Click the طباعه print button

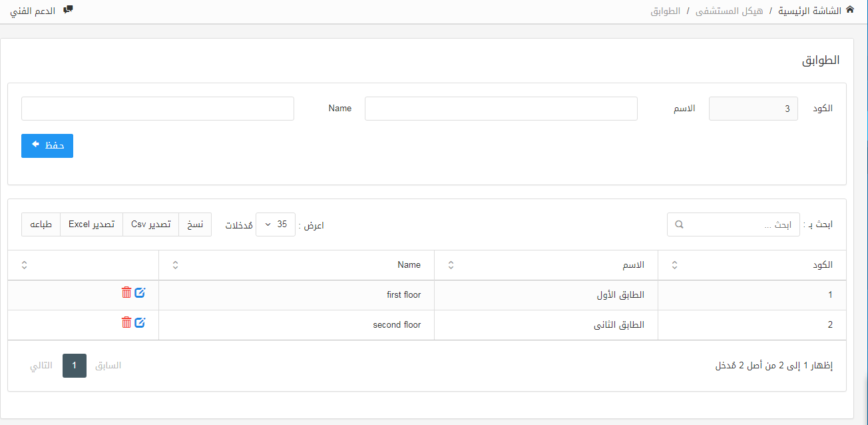[41, 224]
